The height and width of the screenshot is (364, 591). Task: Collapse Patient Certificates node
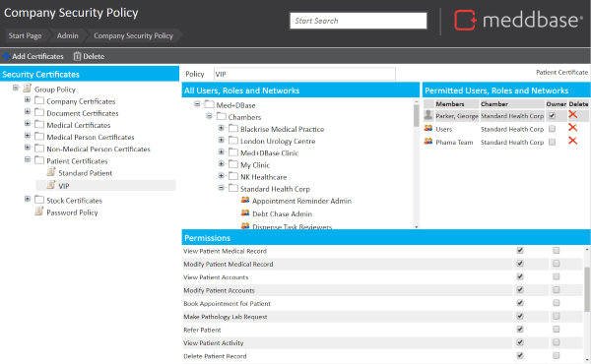tap(28, 159)
